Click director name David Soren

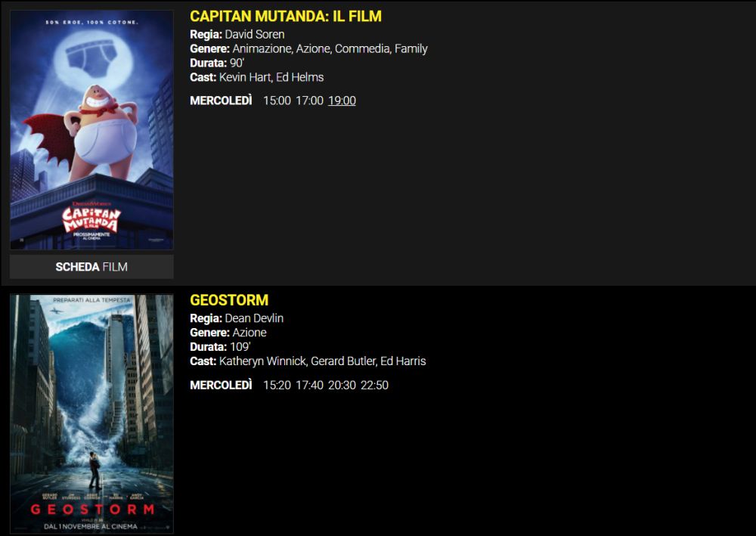point(255,34)
